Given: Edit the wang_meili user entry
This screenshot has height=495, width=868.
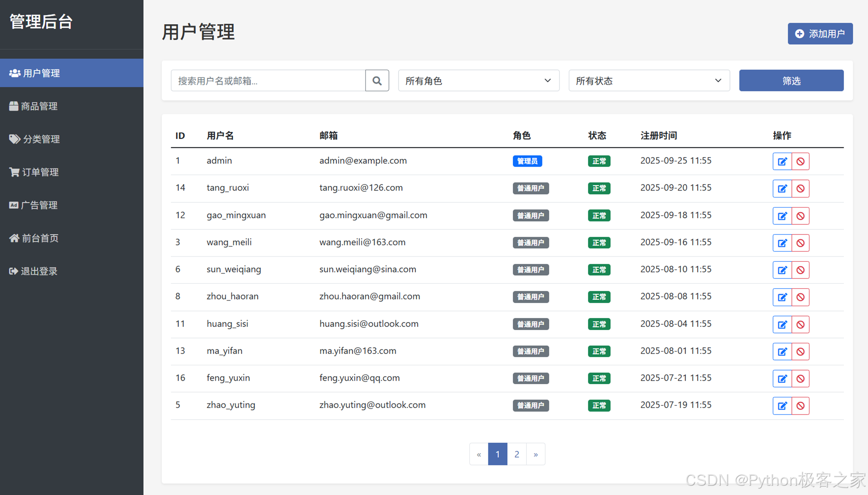Looking at the screenshot, I should (x=782, y=243).
